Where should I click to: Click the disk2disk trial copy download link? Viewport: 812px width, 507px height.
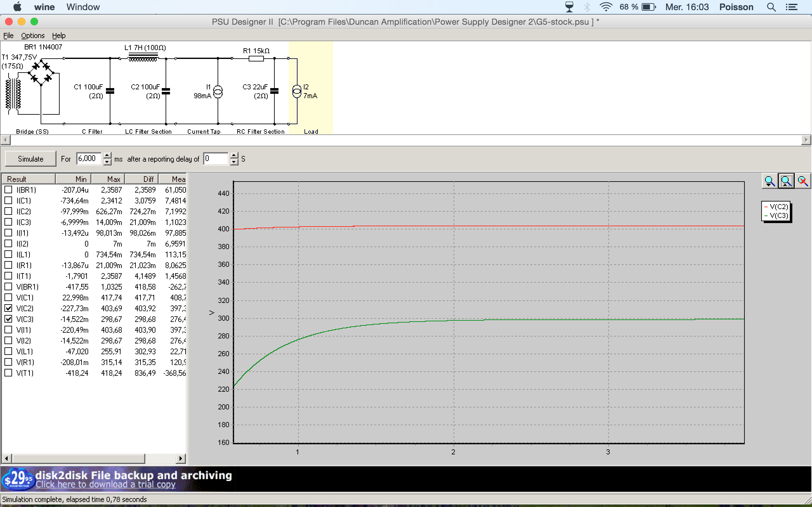pos(105,485)
